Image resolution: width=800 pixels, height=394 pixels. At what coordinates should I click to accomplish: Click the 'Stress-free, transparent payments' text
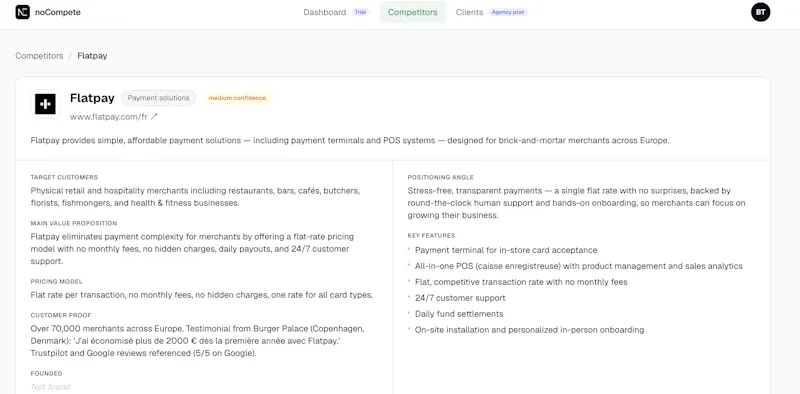tap(577, 203)
